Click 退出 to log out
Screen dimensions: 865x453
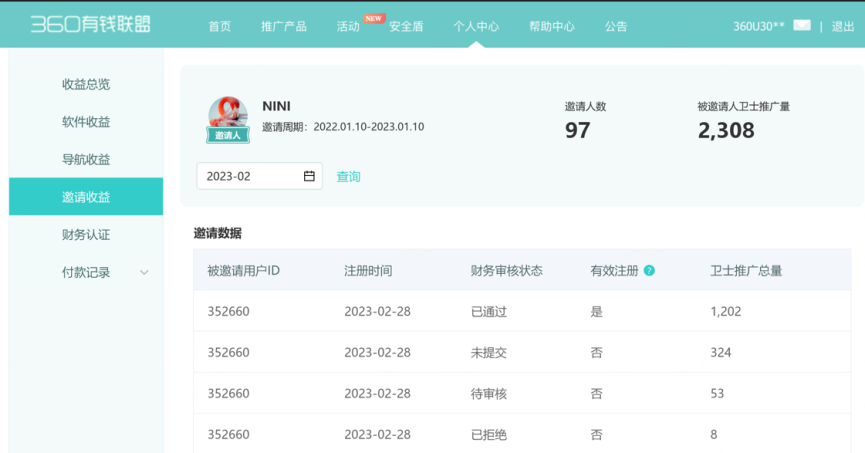tap(843, 27)
